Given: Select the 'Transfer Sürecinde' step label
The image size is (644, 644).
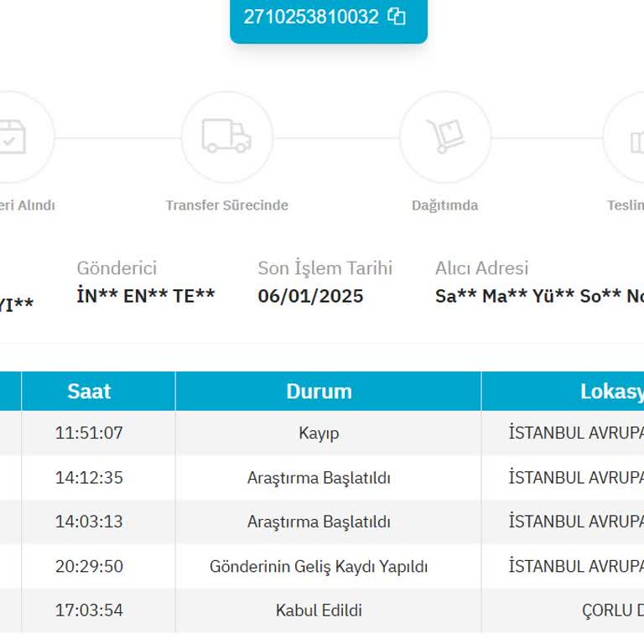Looking at the screenshot, I should click(226, 205).
